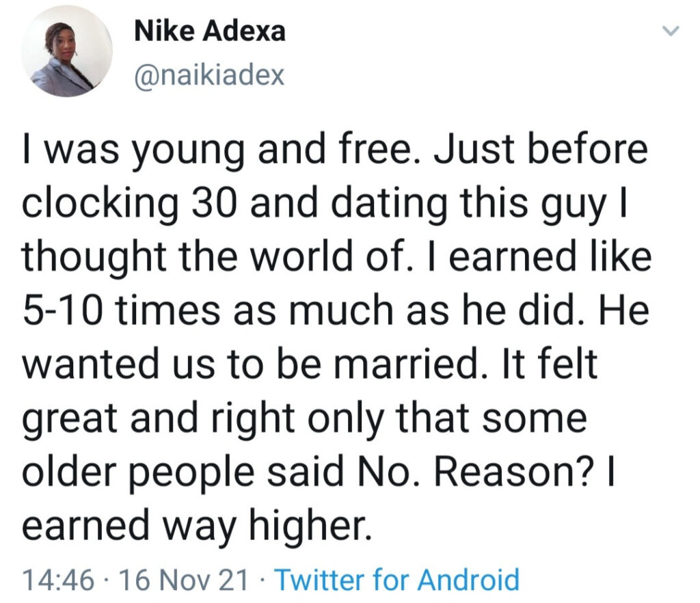Open the tweet options chevron menu

(x=670, y=31)
